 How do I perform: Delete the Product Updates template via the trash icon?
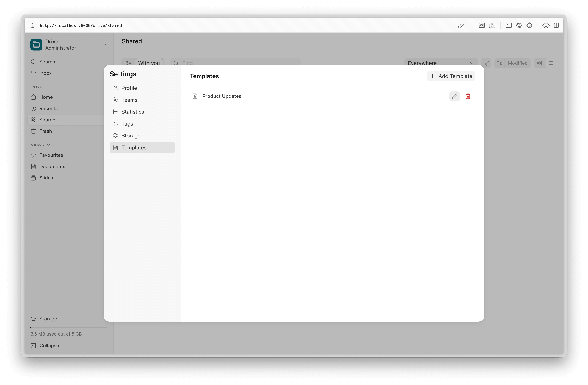(x=468, y=96)
